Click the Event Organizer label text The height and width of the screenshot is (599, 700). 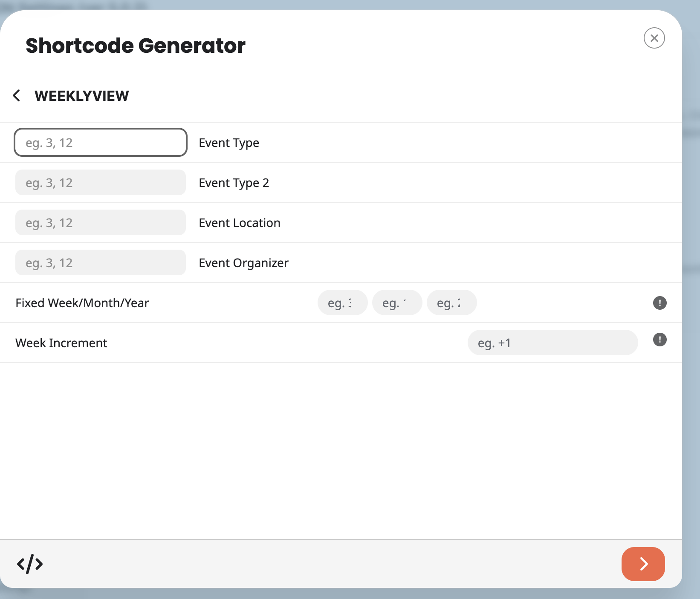(243, 263)
